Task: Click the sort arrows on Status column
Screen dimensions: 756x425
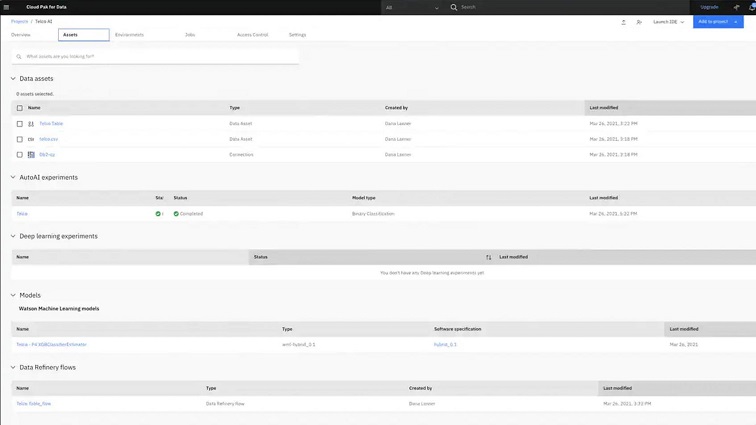Action: click(x=488, y=257)
